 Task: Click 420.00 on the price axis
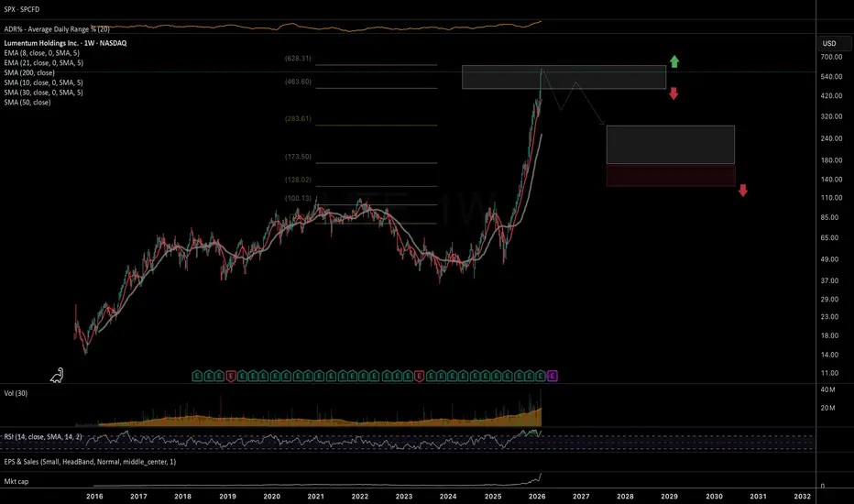832,95
